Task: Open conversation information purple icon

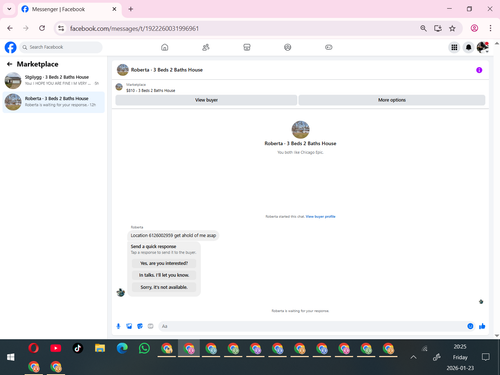Action: 479,70
